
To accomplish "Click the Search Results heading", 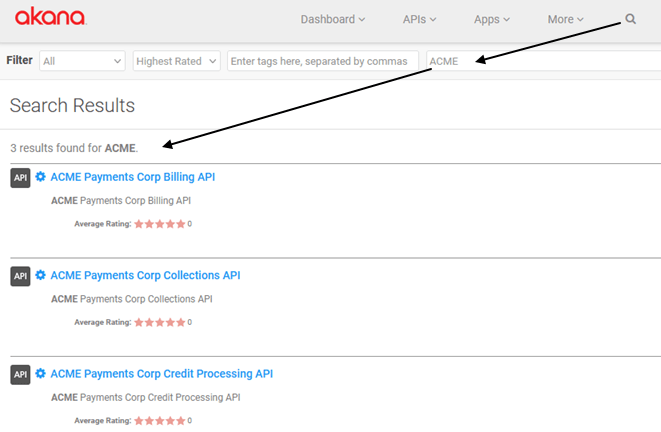I will point(72,105).
